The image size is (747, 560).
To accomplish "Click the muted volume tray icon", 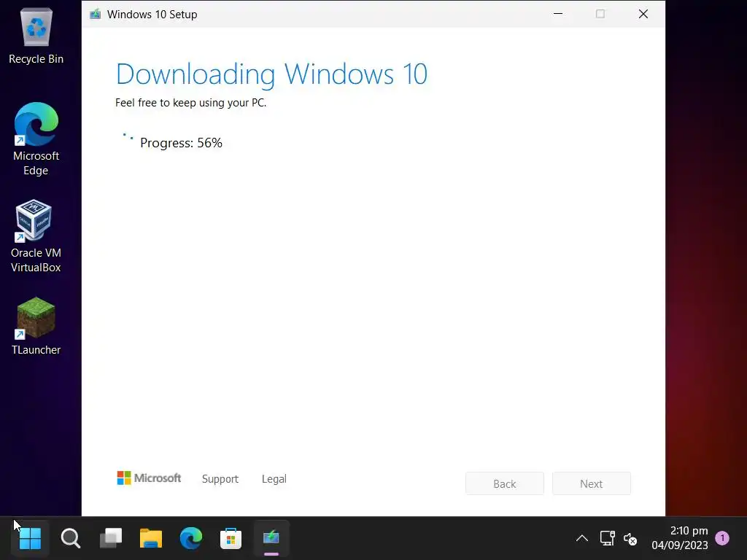I will coord(630,539).
